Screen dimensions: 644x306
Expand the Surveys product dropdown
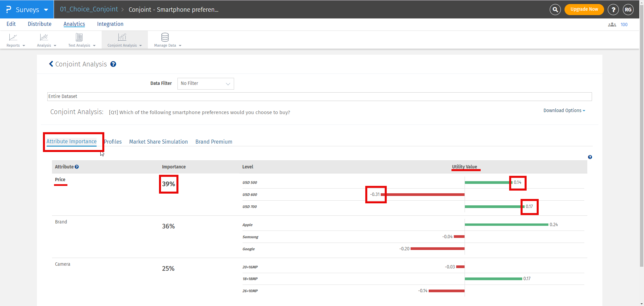click(x=46, y=10)
